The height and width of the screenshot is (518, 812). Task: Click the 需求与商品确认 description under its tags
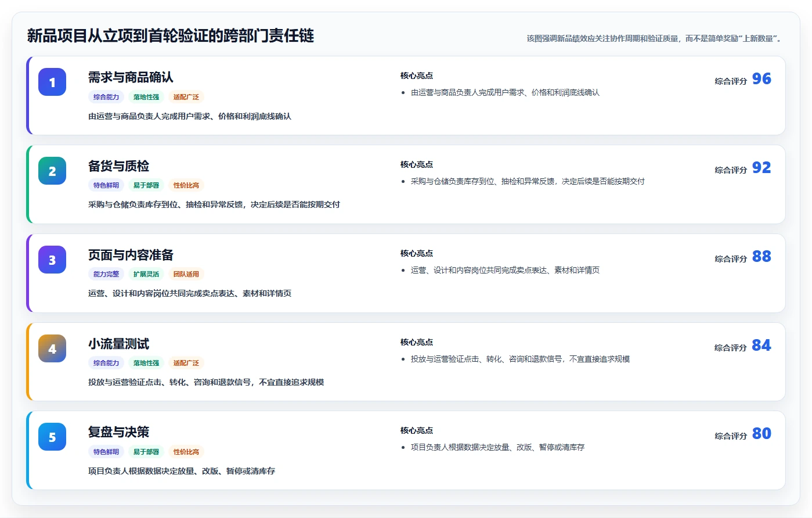(190, 116)
